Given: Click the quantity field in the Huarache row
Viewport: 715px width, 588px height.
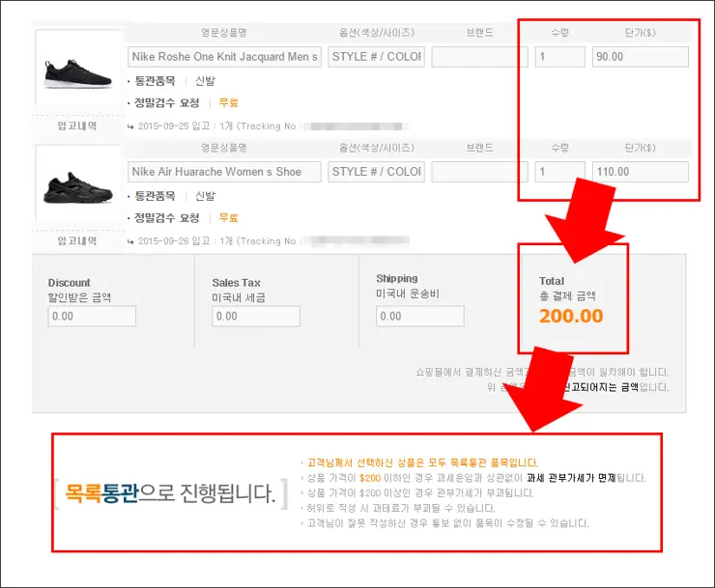Looking at the screenshot, I should (x=559, y=172).
